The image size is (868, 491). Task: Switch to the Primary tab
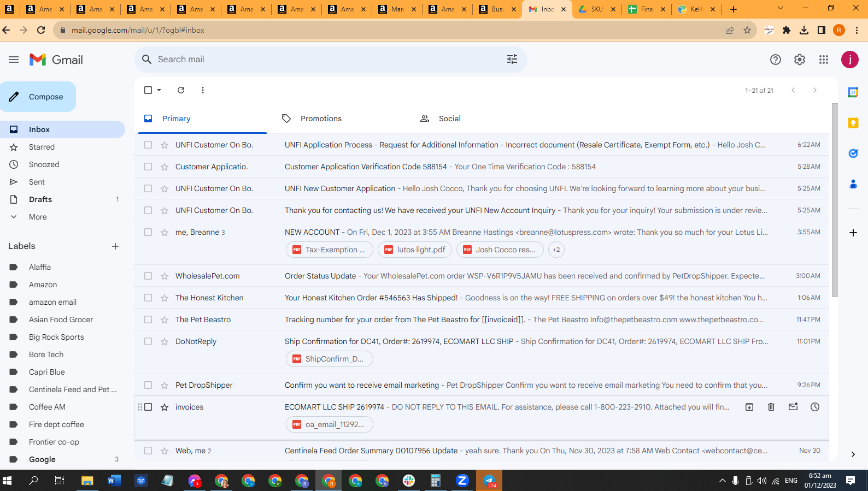pos(202,119)
